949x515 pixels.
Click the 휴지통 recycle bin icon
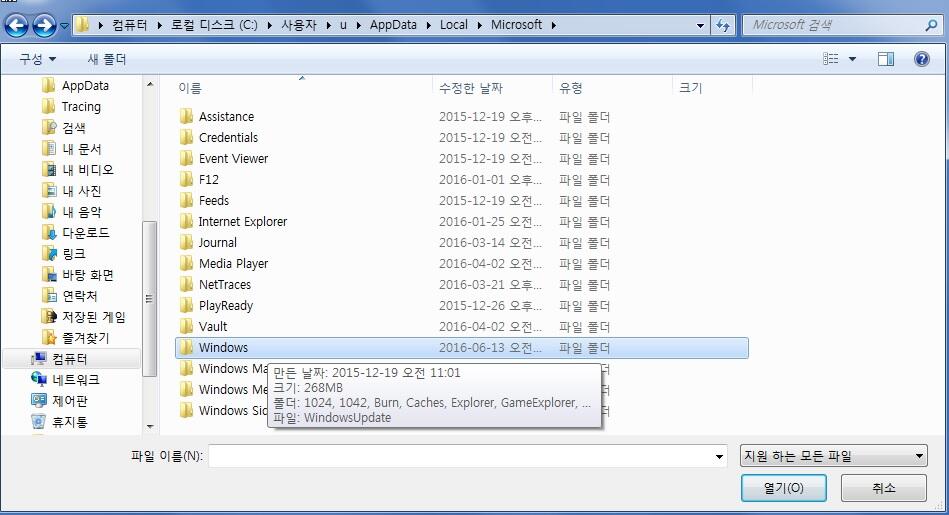pyautogui.click(x=39, y=422)
